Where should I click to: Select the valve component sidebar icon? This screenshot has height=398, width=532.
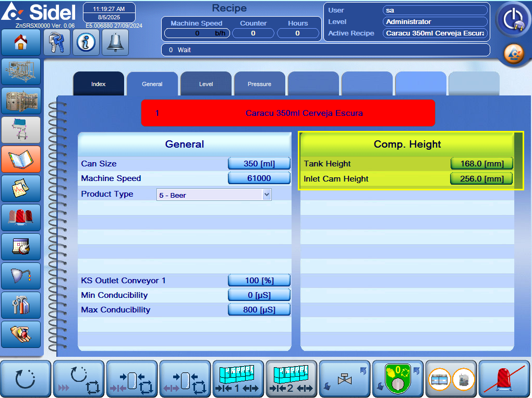[21, 130]
